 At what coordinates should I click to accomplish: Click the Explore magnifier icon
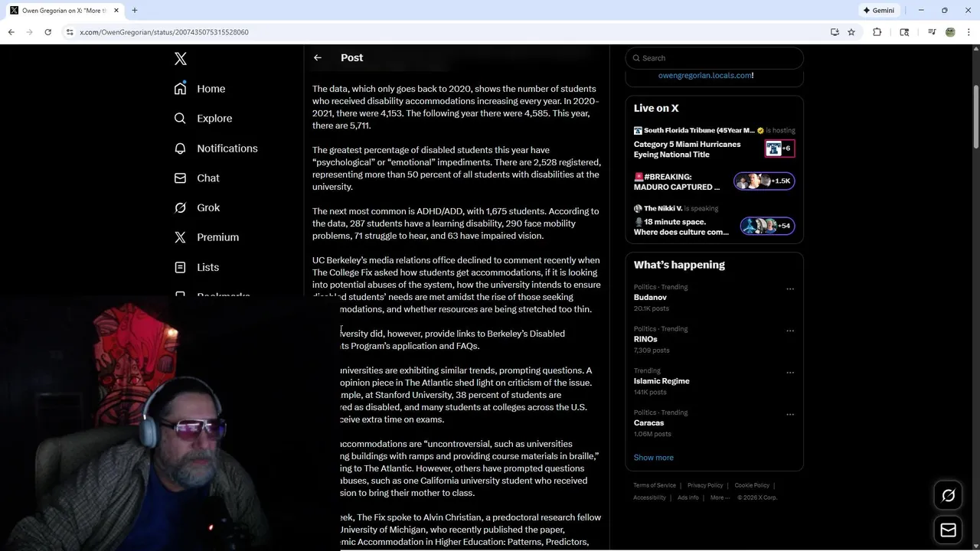(180, 118)
